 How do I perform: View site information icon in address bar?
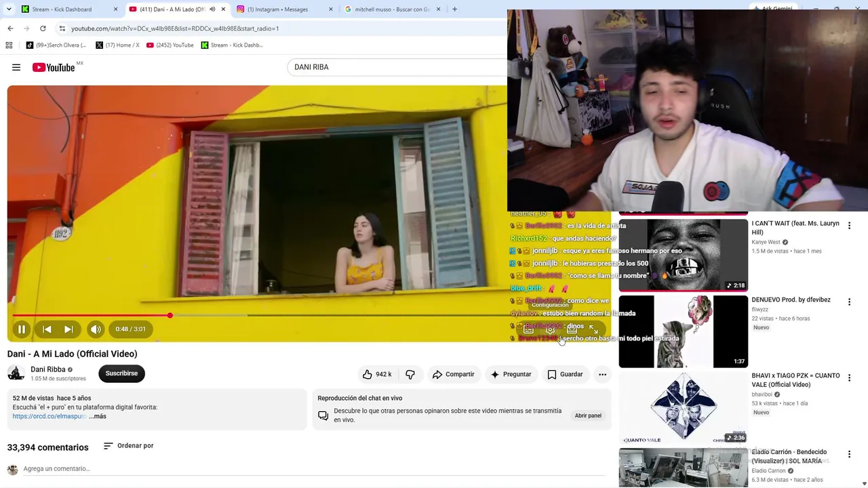point(62,28)
